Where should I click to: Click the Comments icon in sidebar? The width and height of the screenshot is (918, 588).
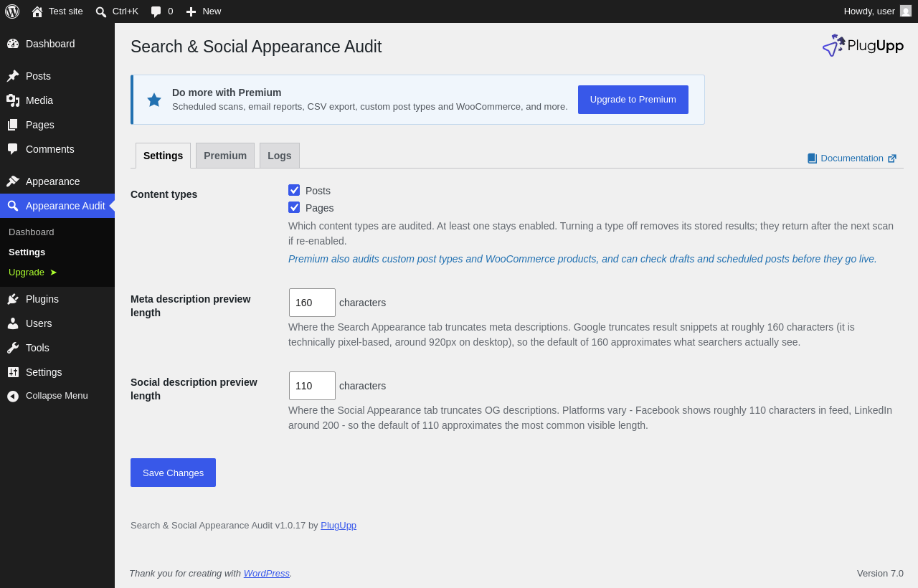[13, 149]
